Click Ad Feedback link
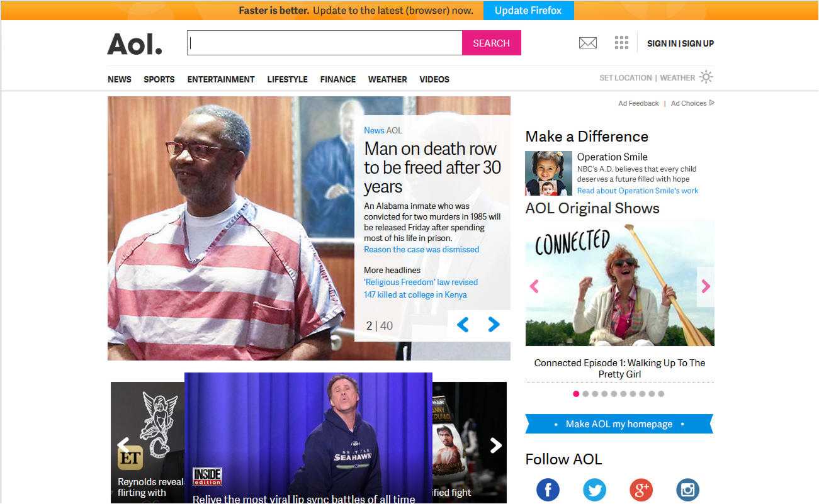The width and height of the screenshot is (819, 504). click(638, 103)
